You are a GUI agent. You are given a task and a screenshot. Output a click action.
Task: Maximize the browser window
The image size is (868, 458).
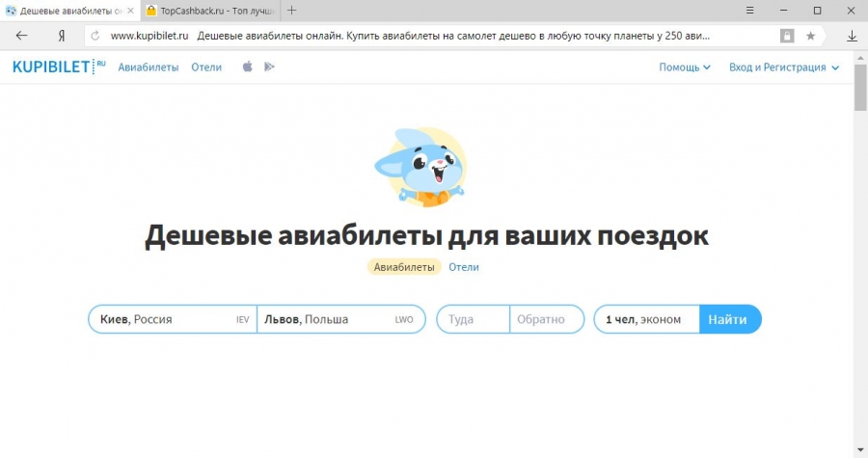pos(817,11)
